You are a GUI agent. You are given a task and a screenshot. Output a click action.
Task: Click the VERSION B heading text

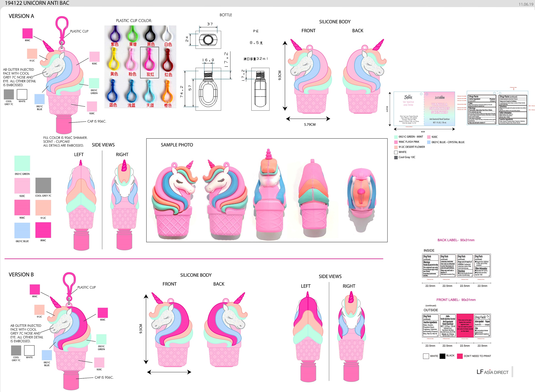coord(21,274)
